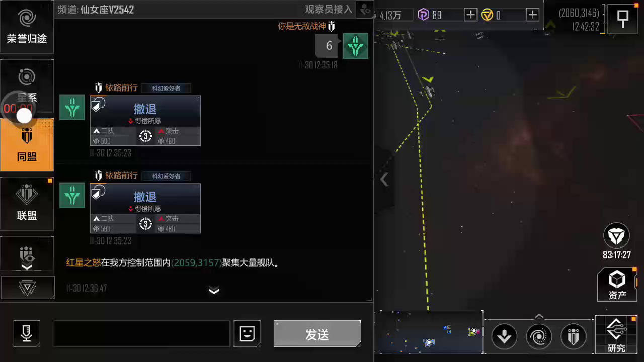Open the emoji picker icon

click(247, 333)
